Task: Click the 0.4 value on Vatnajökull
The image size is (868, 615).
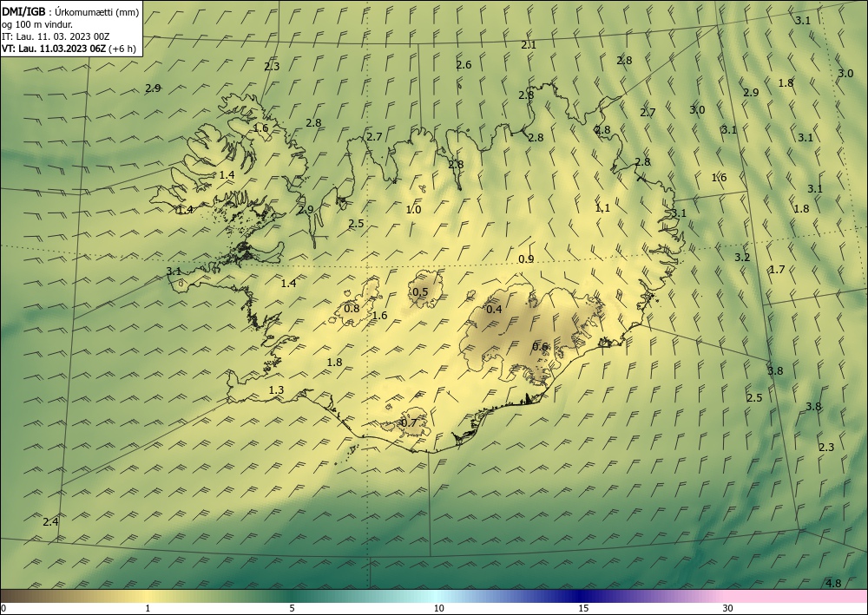Action: pyautogui.click(x=494, y=309)
